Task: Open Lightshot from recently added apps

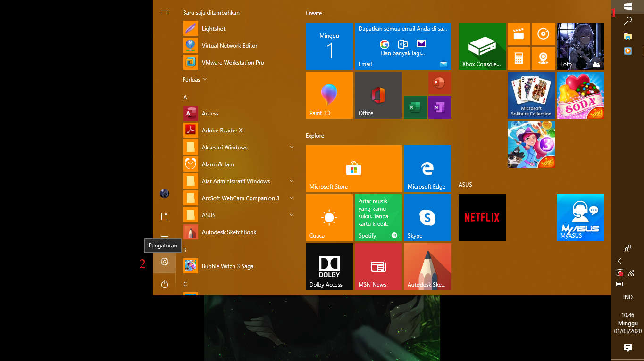Action: 240,29
